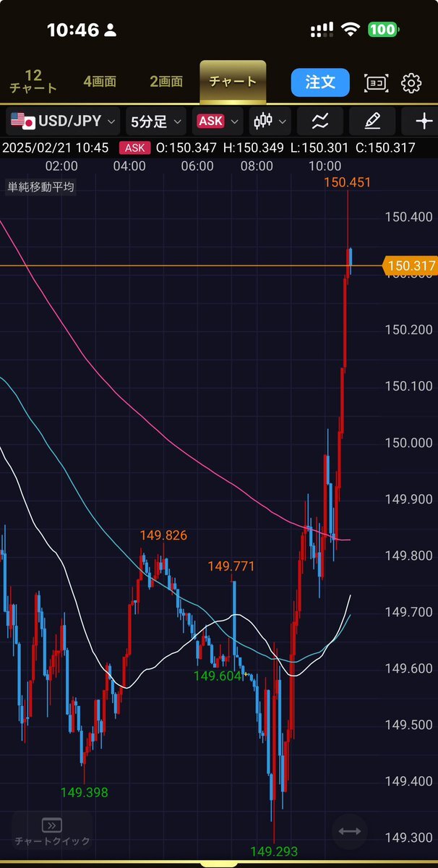The width and height of the screenshot is (438, 868).
Task: Tap the screen layout icon beside 注文
Action: coord(376,82)
